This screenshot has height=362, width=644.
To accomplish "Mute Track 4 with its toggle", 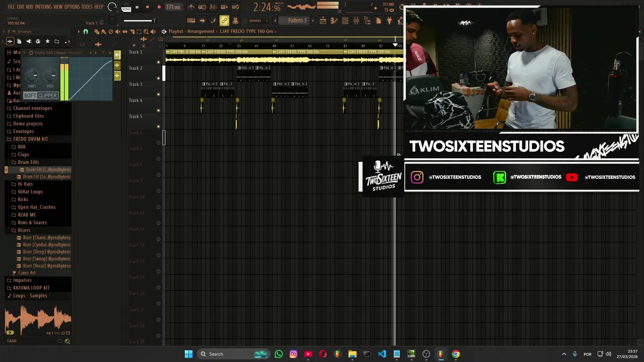I will coord(158,111).
